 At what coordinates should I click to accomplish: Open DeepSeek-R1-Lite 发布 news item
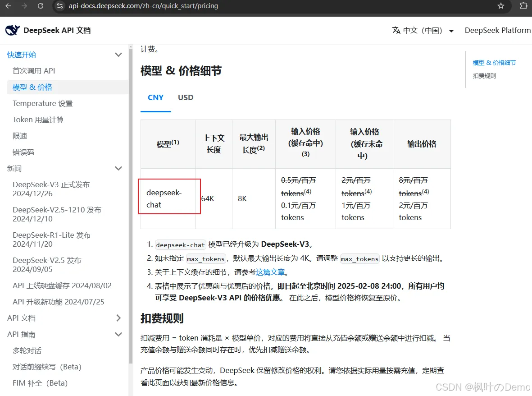tap(51, 239)
